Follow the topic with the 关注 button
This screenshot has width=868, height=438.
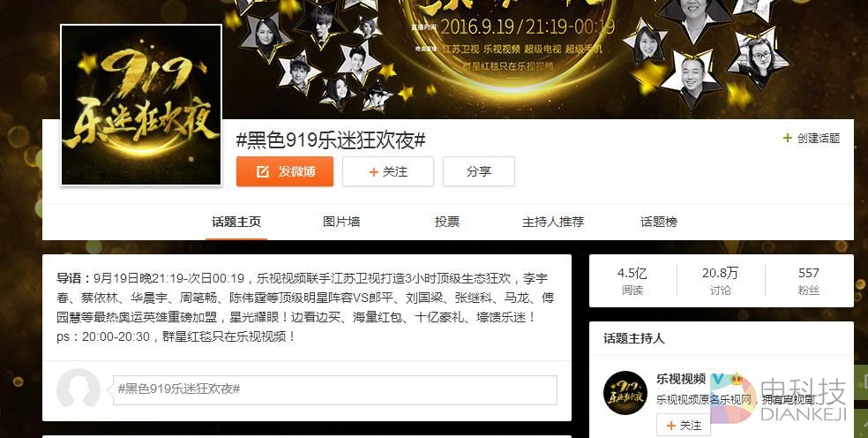click(x=388, y=171)
